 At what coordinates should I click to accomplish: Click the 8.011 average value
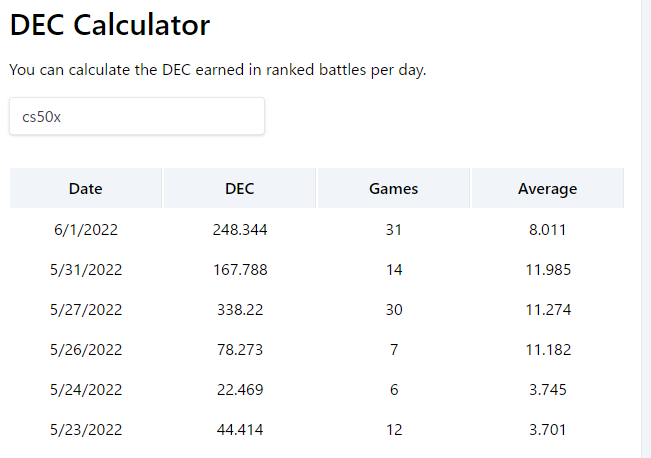(548, 230)
